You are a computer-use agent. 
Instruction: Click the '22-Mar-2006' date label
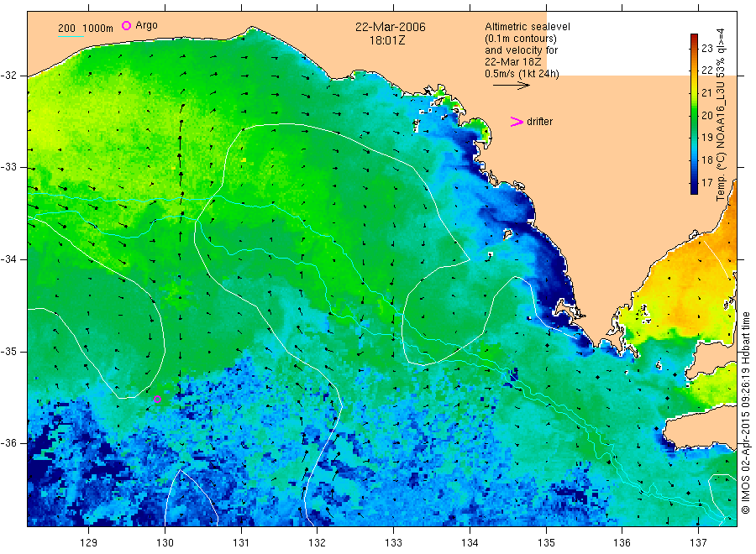click(390, 27)
